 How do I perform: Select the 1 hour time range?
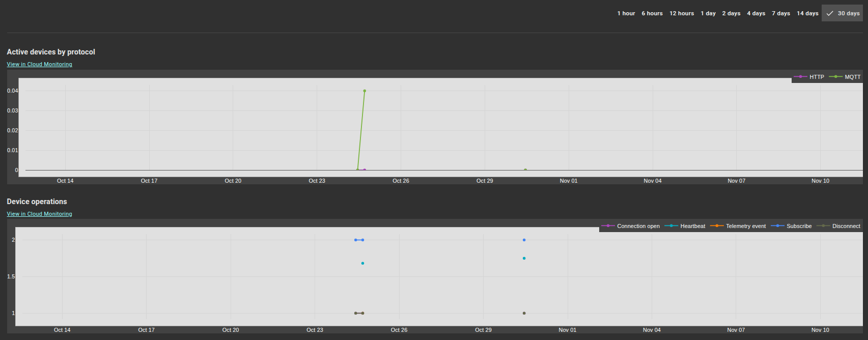click(626, 13)
